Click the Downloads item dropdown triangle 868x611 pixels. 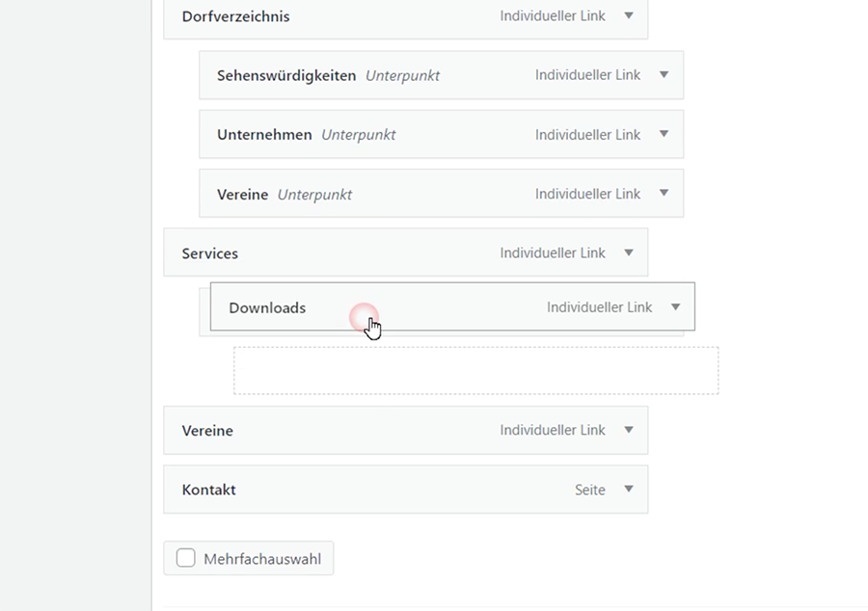pos(675,307)
